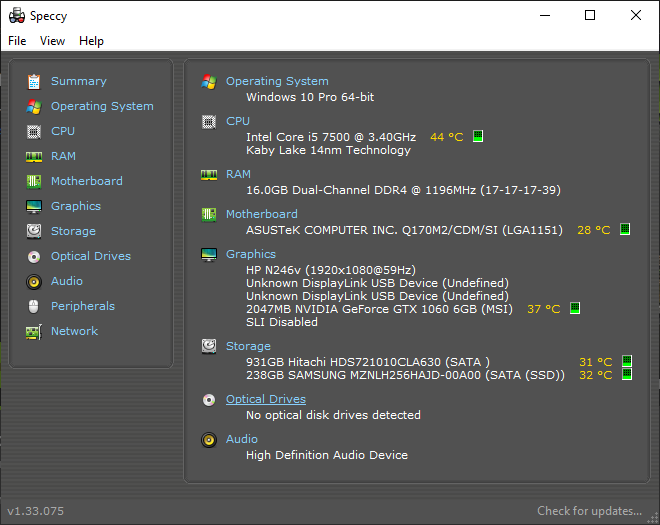
Task: Click the 238GB SAMSUNG SSD line
Action: point(405,375)
